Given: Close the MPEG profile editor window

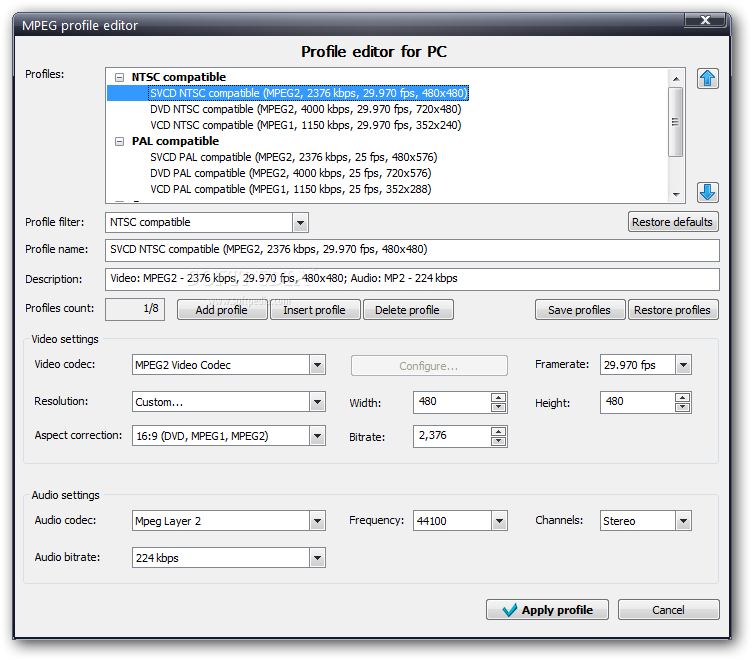Looking at the screenshot, I should tap(705, 20).
